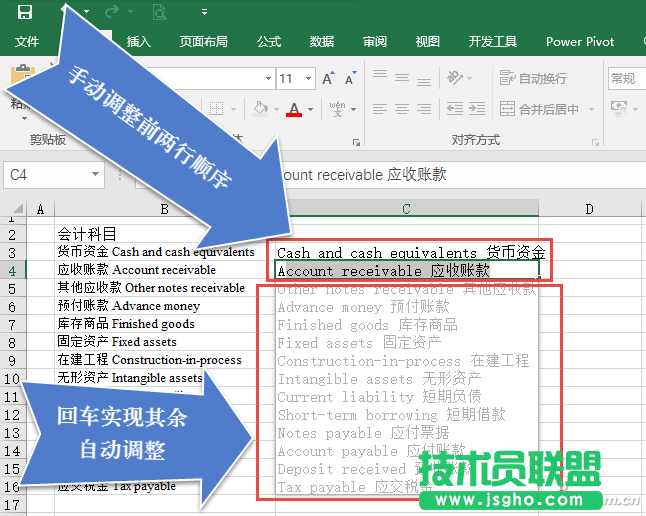Switch to the 开发工具 tab
Screen dimensions: 646x516
(x=492, y=42)
